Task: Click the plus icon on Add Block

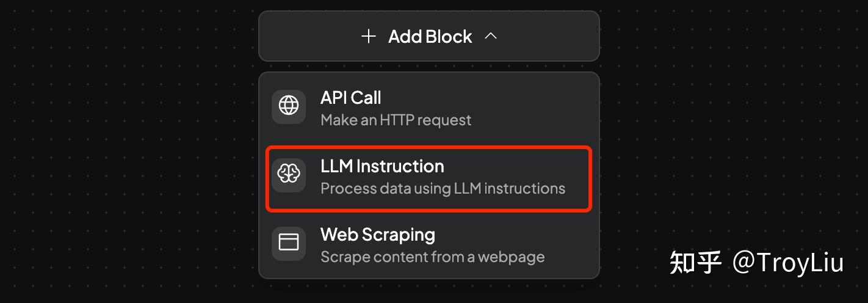Action: point(368,37)
